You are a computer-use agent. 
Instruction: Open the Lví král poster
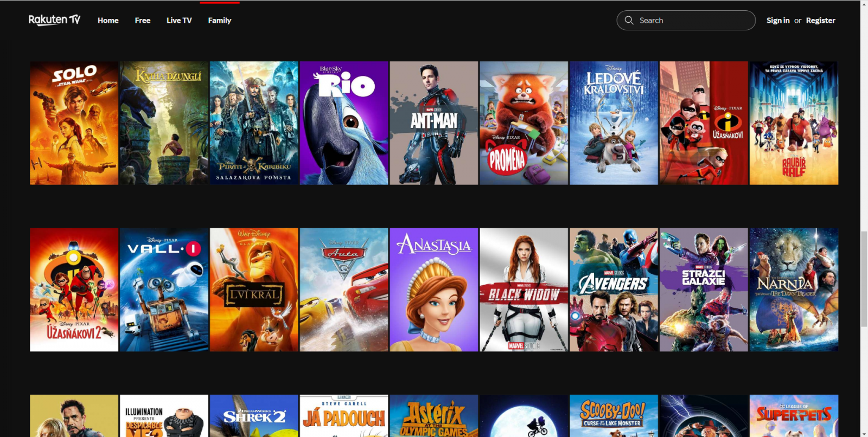[254, 290]
